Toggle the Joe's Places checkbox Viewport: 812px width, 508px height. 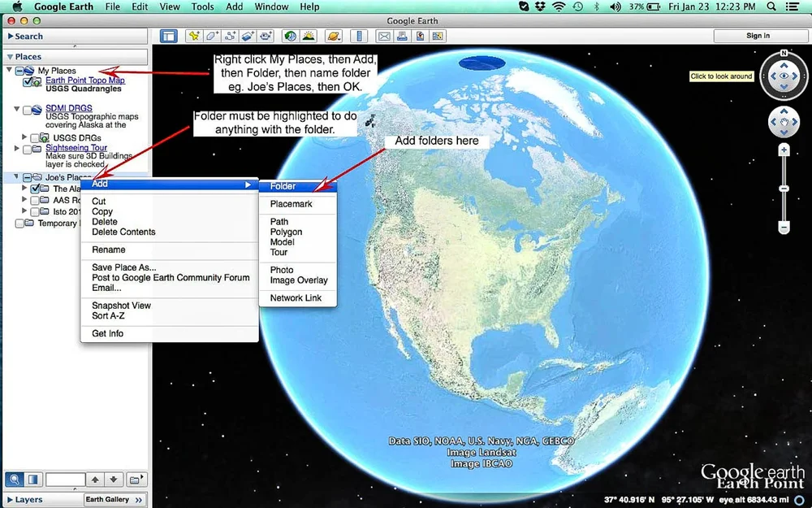[x=27, y=177]
